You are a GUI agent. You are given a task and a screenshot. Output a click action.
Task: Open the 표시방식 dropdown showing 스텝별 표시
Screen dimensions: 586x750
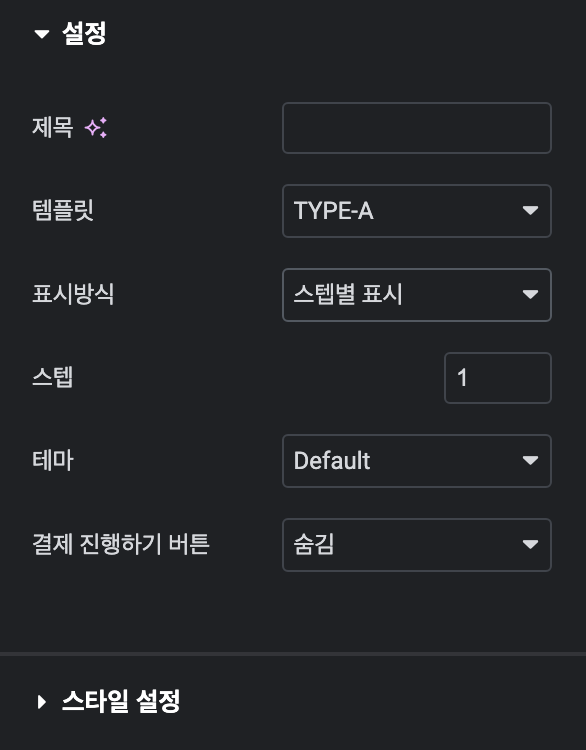[417, 295]
